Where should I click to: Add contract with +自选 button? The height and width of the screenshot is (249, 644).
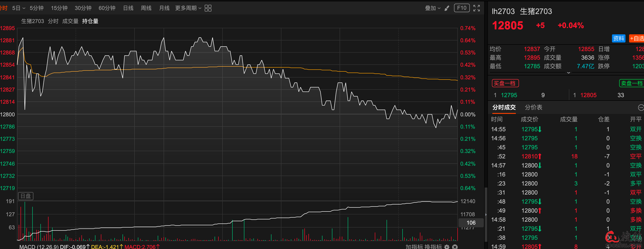click(637, 38)
